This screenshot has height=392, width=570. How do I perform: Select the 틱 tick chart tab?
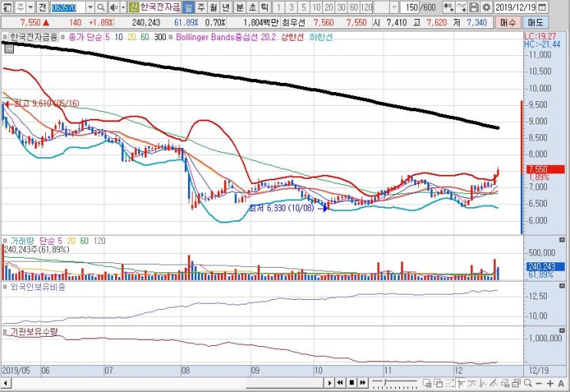click(x=265, y=7)
